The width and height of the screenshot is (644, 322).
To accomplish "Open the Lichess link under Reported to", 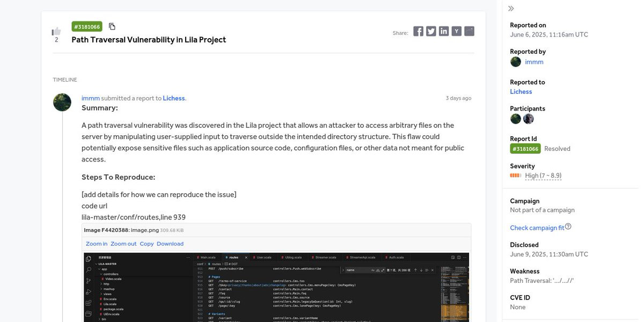I will point(521,92).
